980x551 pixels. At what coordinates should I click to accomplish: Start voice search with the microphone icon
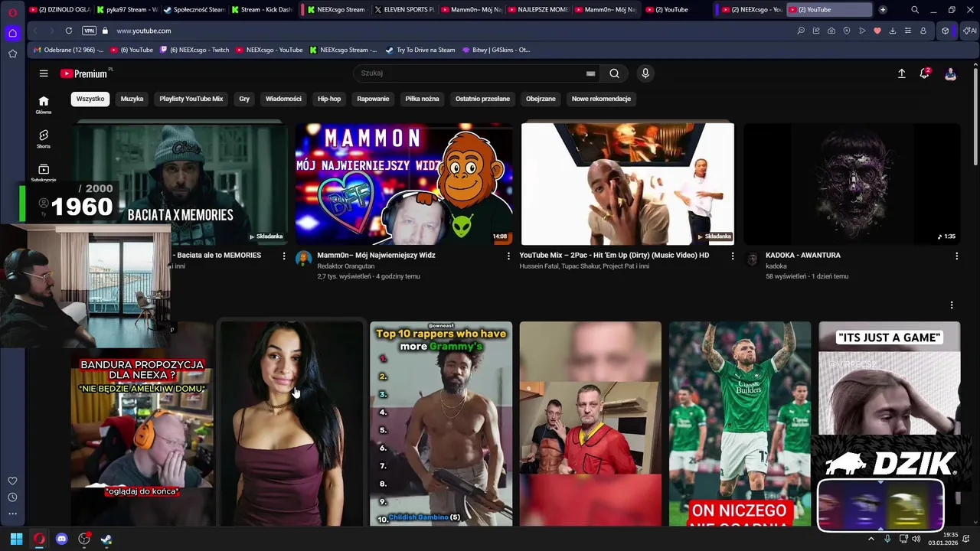tap(645, 73)
